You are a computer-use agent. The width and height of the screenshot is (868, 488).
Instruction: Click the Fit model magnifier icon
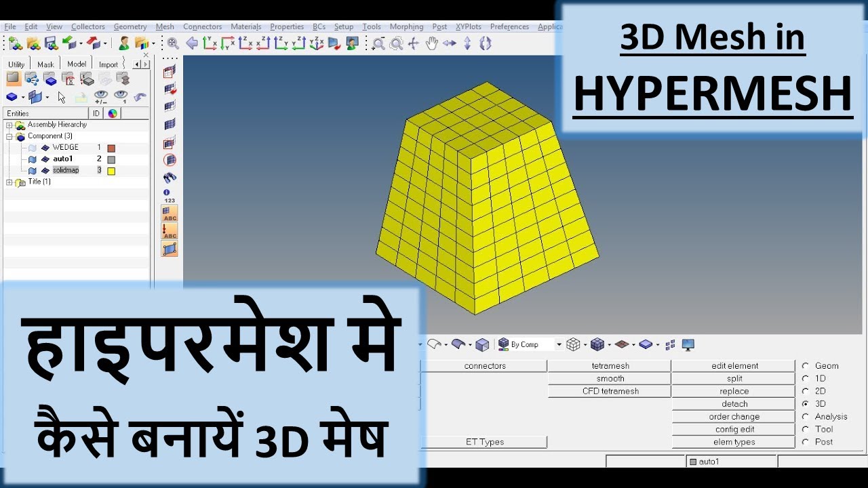pos(173,43)
